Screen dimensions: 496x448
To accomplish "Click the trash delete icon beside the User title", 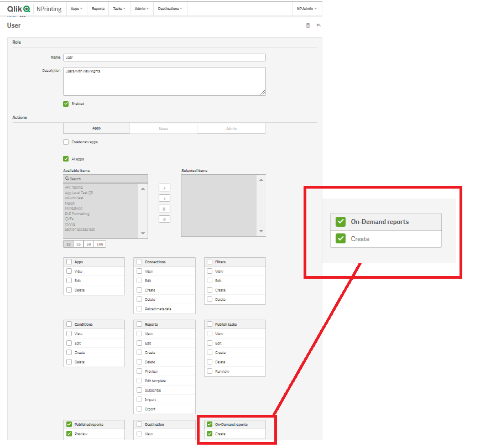I will [x=308, y=25].
